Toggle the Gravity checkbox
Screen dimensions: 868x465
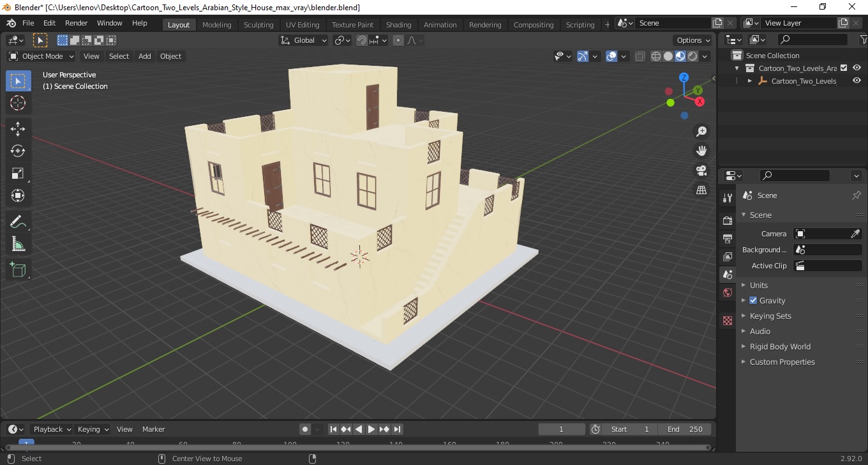(x=753, y=300)
